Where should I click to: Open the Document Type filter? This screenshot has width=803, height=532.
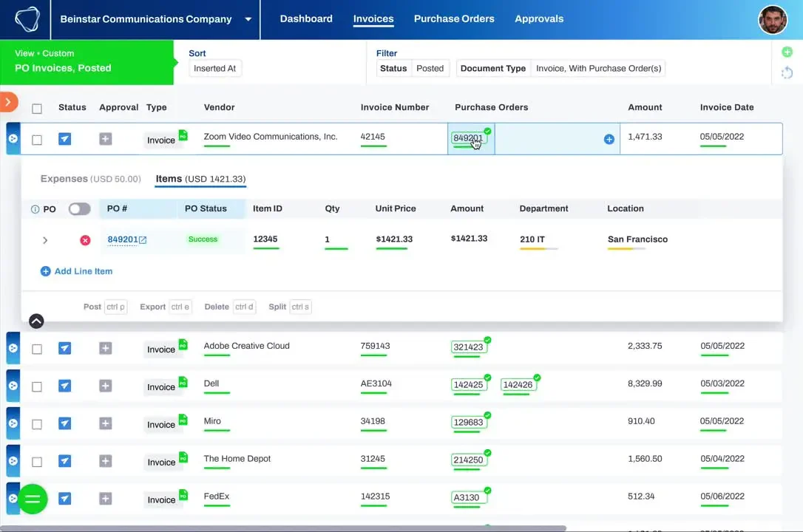(x=560, y=68)
